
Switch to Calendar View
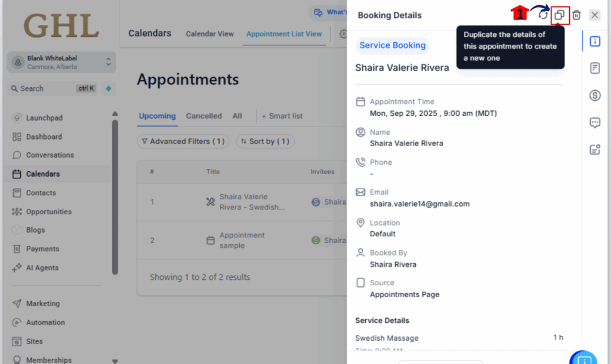point(209,34)
